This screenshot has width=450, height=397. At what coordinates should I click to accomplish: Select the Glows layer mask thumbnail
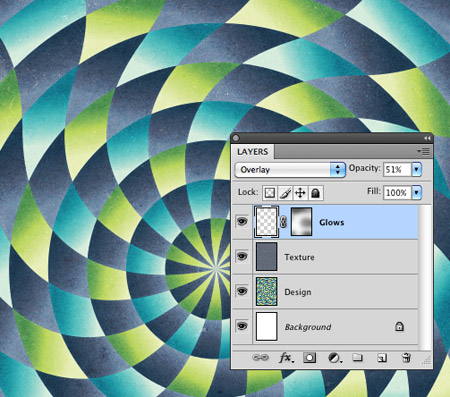pyautogui.click(x=302, y=222)
